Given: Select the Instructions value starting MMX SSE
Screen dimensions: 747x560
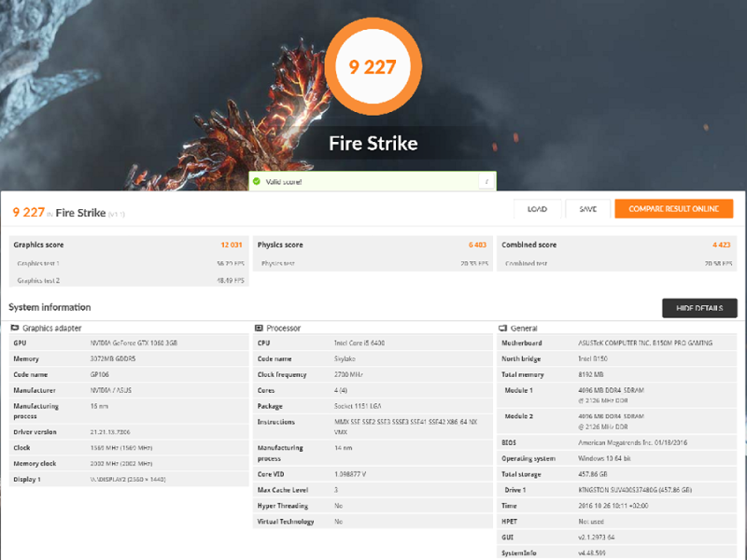Looking at the screenshot, I should tap(406, 427).
